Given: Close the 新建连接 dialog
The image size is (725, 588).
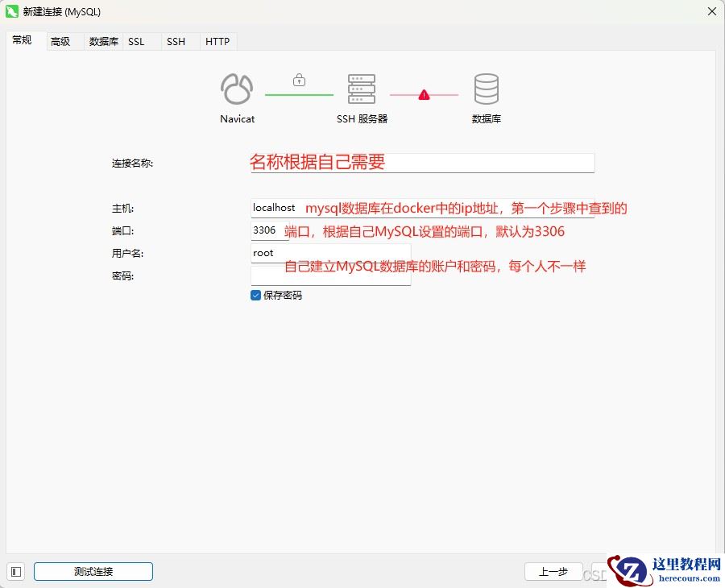Looking at the screenshot, I should [712, 11].
